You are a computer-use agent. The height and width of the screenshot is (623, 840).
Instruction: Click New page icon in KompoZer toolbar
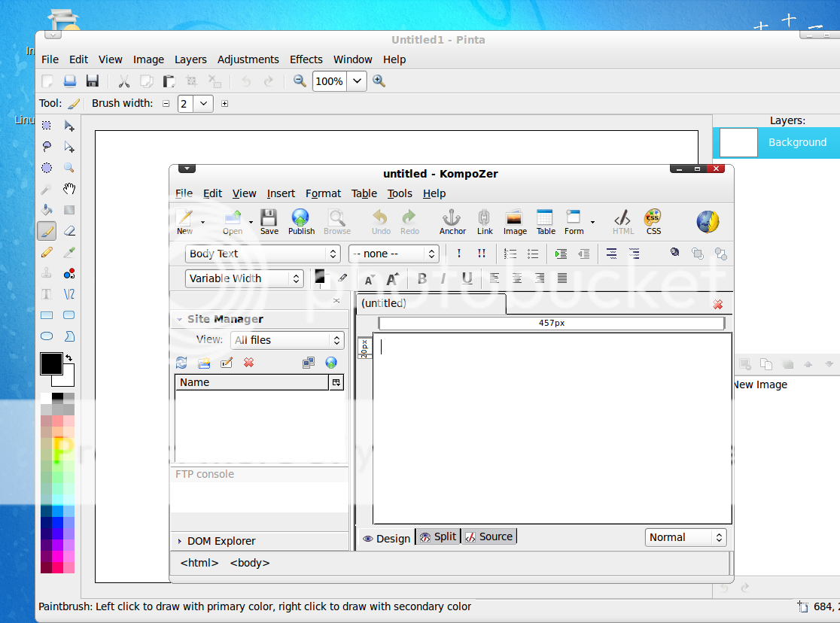(185, 222)
